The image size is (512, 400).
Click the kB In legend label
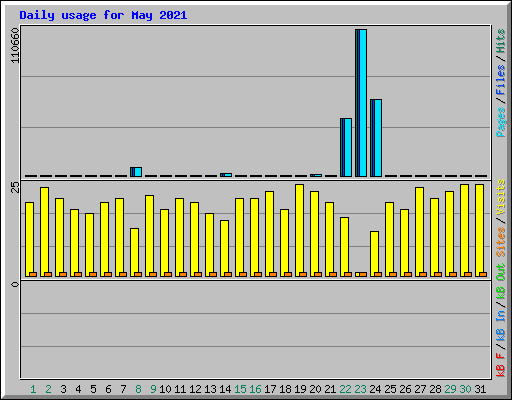click(x=500, y=325)
